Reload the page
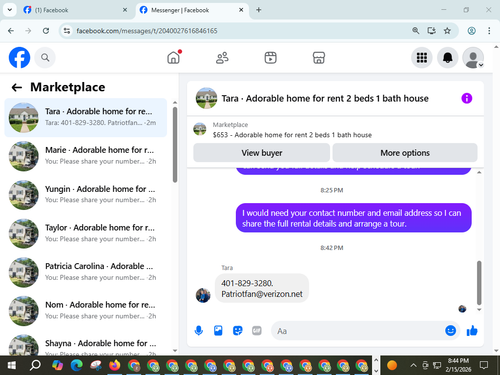The height and width of the screenshot is (375, 500). (x=46, y=31)
